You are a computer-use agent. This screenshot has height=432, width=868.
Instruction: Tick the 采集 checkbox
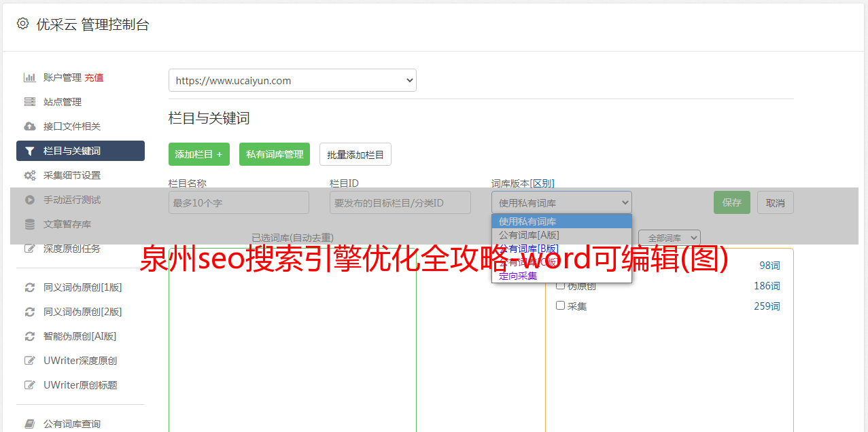[561, 306]
